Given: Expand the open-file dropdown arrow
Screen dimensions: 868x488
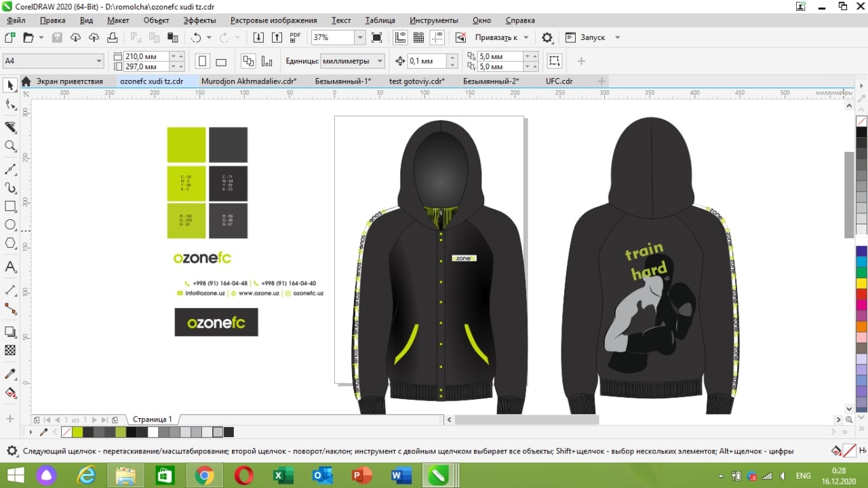Looking at the screenshot, I should click(x=41, y=37).
